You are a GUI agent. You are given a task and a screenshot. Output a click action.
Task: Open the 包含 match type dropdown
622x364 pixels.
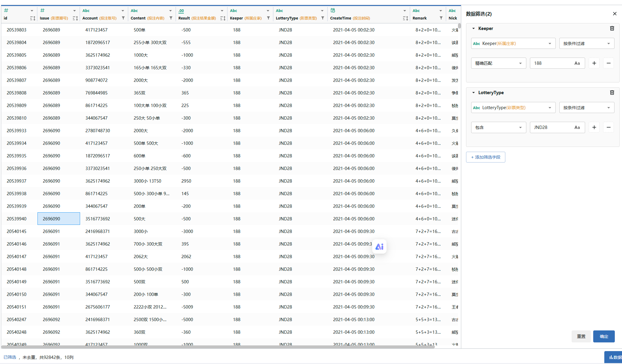(x=498, y=127)
